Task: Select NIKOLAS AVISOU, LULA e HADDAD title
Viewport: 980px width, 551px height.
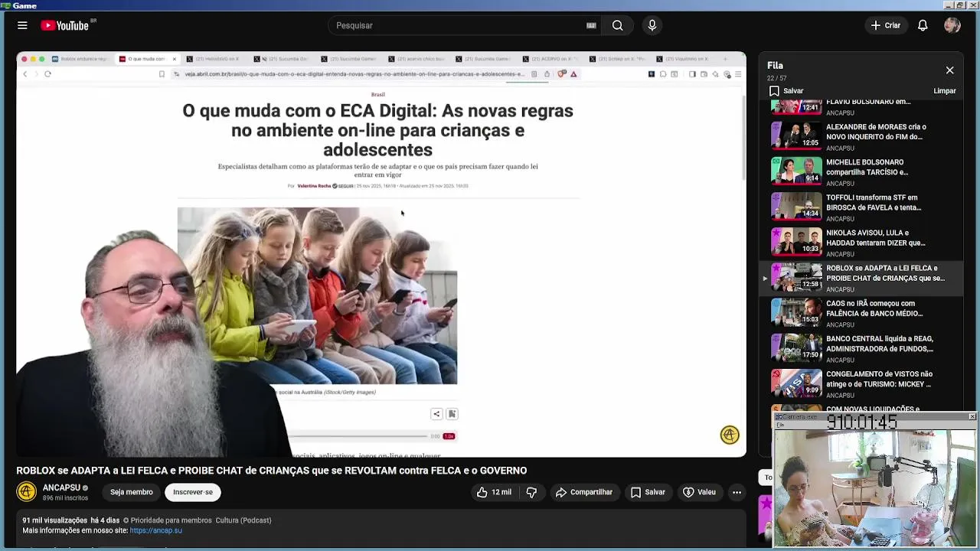Action: coord(875,238)
